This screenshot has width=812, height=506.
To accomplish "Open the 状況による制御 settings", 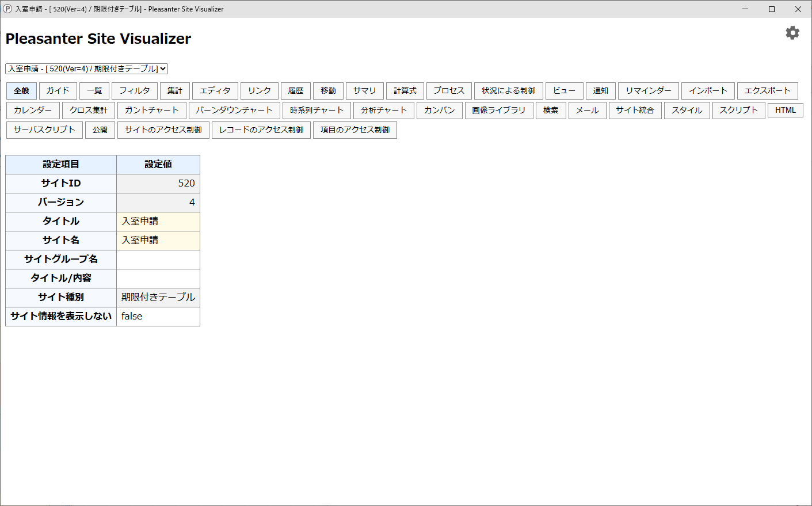I will [508, 90].
